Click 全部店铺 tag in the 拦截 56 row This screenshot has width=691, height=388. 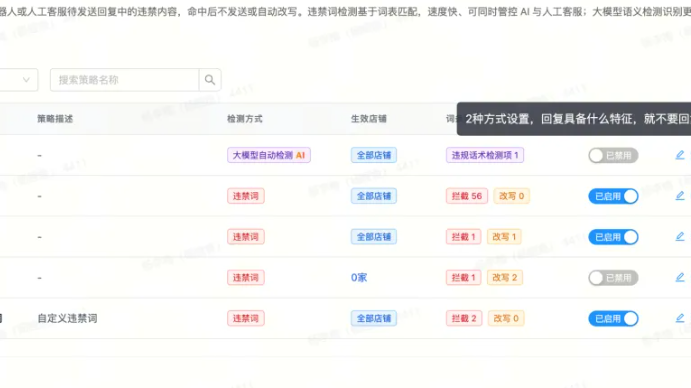point(374,196)
